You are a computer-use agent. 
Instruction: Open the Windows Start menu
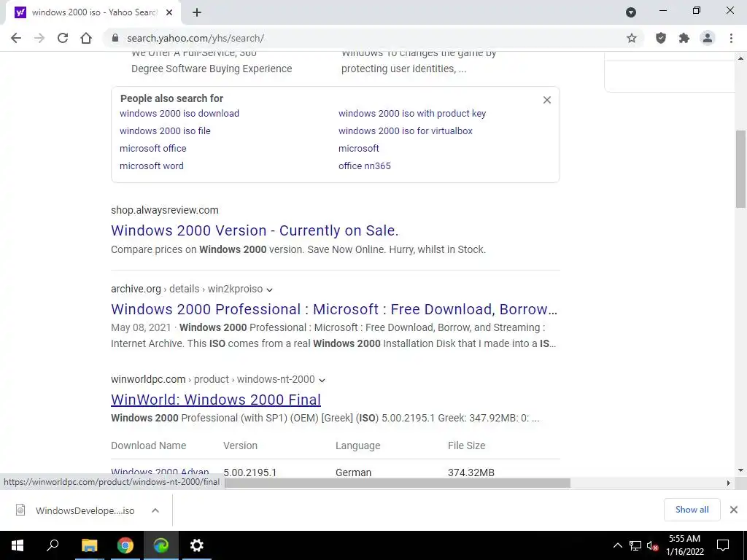point(18,545)
